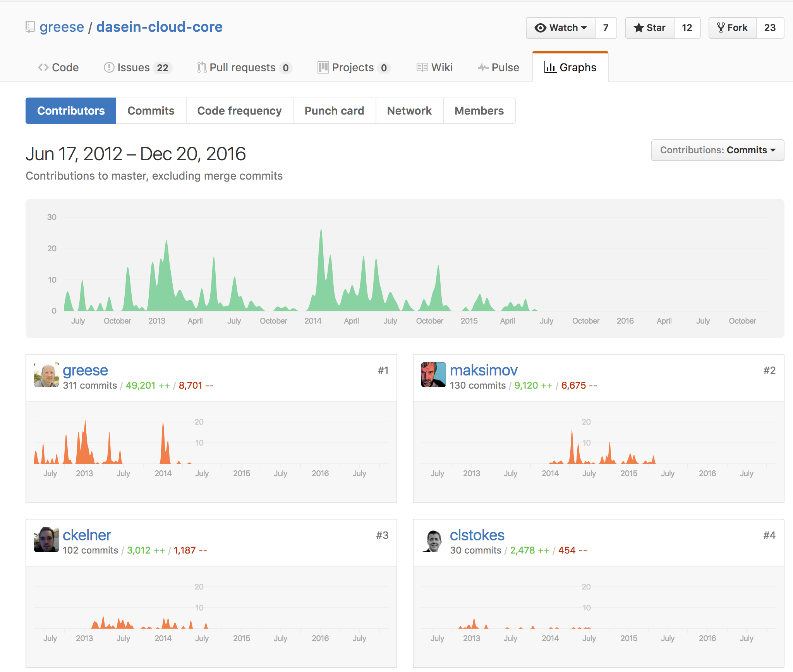Screen dimensions: 793x672
Task: Click the watchers count 7
Action: click(x=606, y=28)
